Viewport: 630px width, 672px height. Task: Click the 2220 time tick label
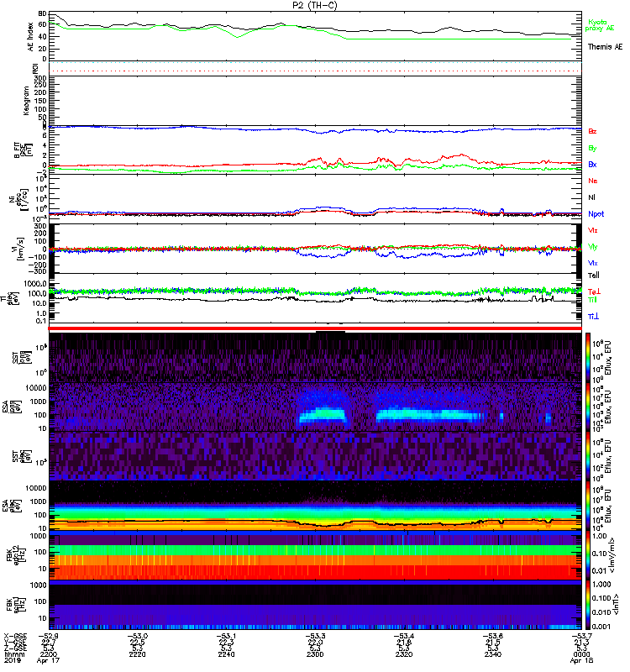pyautogui.click(x=138, y=654)
